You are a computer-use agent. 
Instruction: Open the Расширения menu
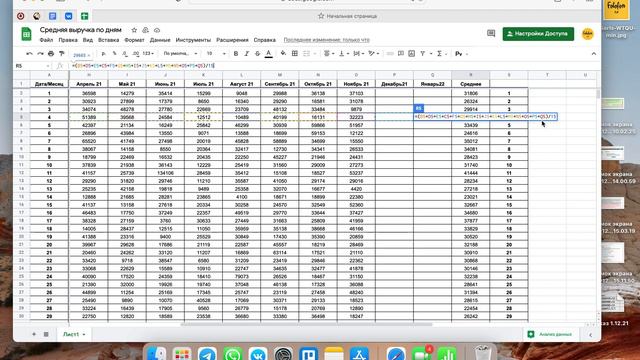point(232,40)
